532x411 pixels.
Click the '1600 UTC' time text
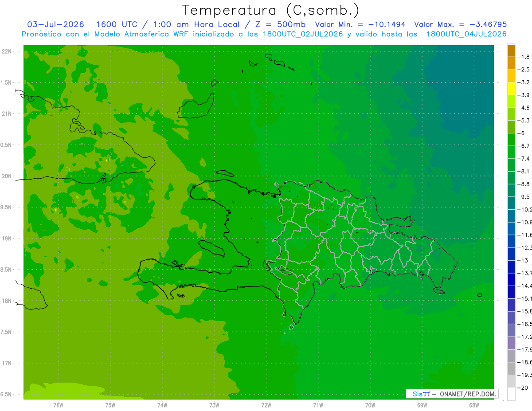tap(116, 24)
